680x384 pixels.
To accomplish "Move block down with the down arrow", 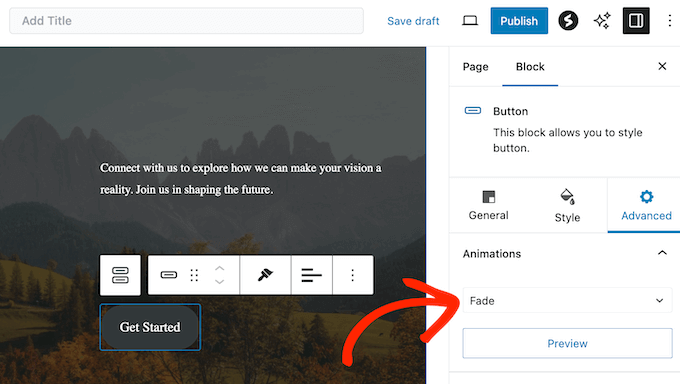I will (219, 282).
